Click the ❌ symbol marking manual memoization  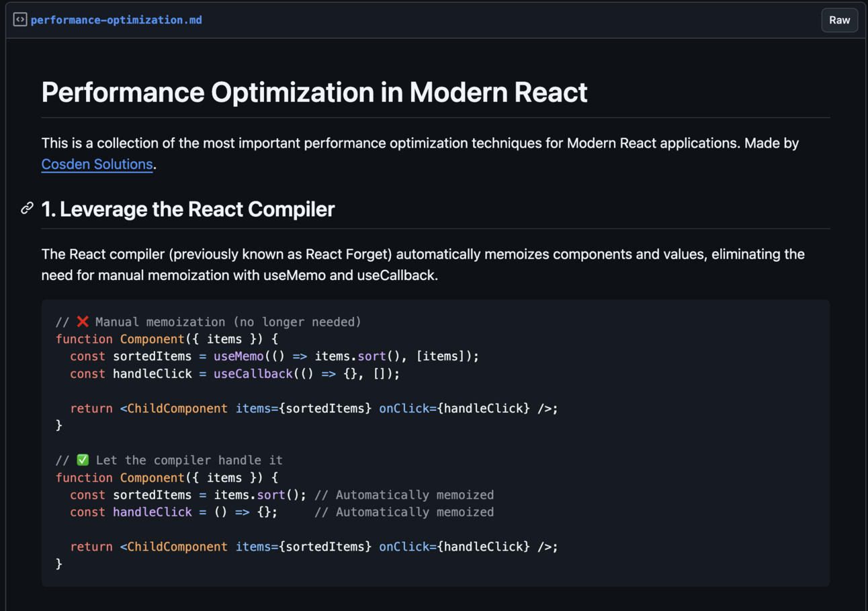pyautogui.click(x=83, y=321)
